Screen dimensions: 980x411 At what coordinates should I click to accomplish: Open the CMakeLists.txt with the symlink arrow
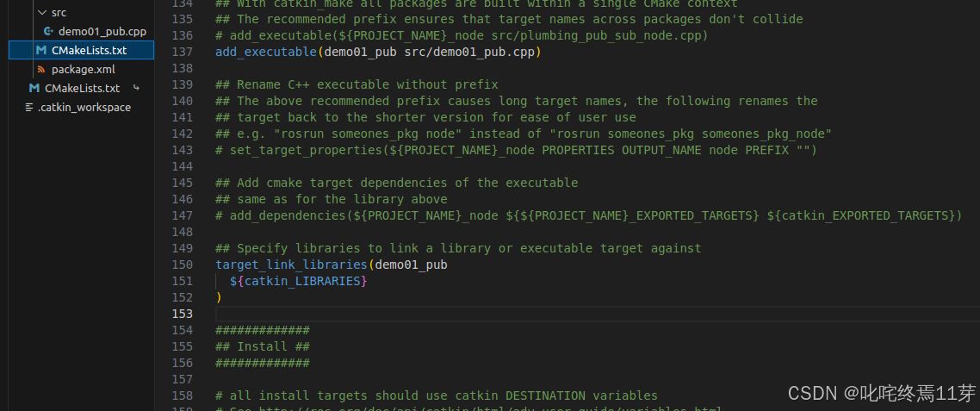(x=83, y=88)
